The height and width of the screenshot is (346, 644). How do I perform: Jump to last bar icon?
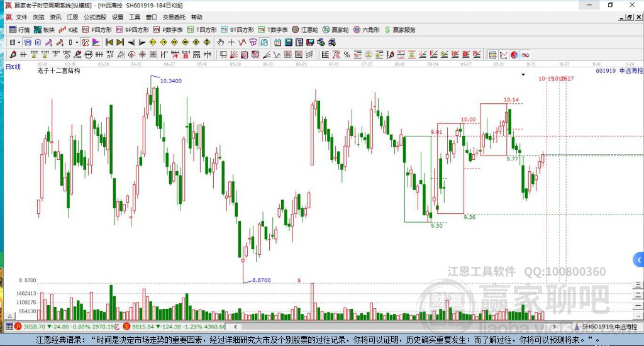click(120, 42)
